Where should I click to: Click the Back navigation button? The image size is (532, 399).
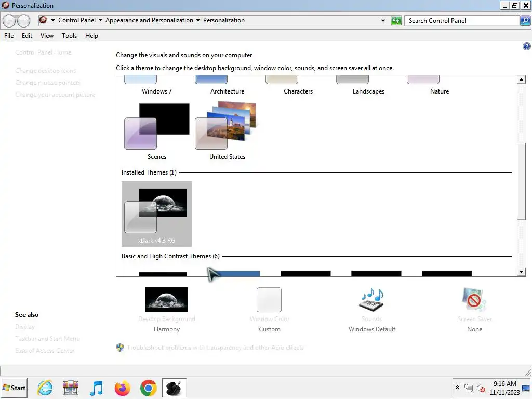click(9, 21)
